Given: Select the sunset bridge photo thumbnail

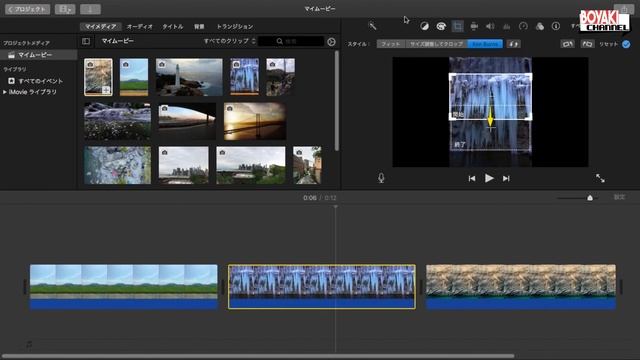Looking at the screenshot, I should [x=255, y=121].
